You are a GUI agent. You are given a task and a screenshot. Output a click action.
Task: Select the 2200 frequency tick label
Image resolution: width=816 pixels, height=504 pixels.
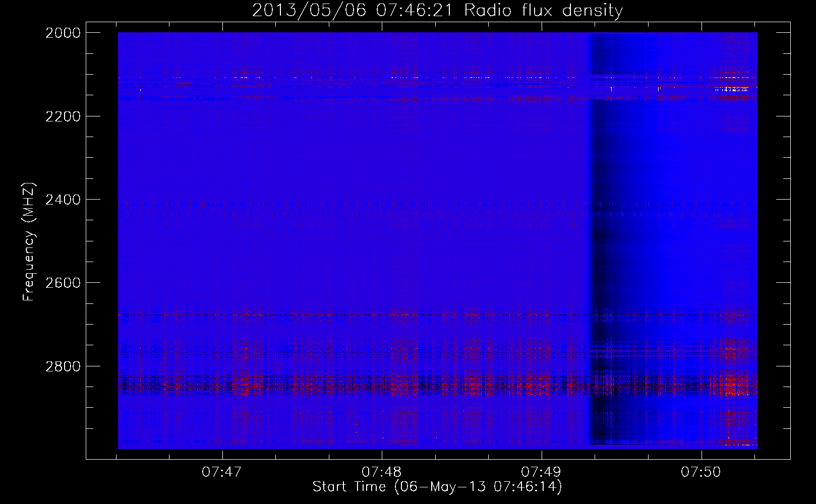pyautogui.click(x=63, y=116)
